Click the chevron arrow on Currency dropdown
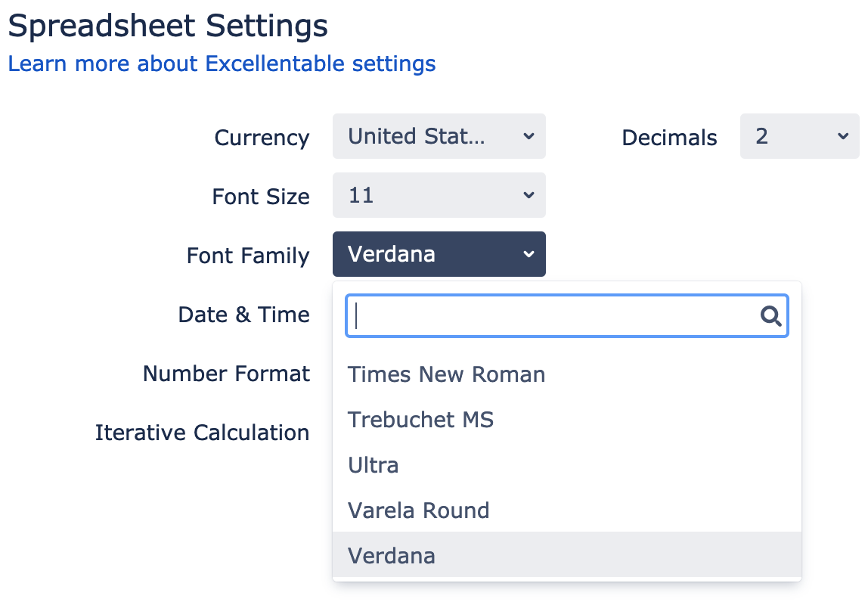Image resolution: width=868 pixels, height=605 pixels. [529, 136]
